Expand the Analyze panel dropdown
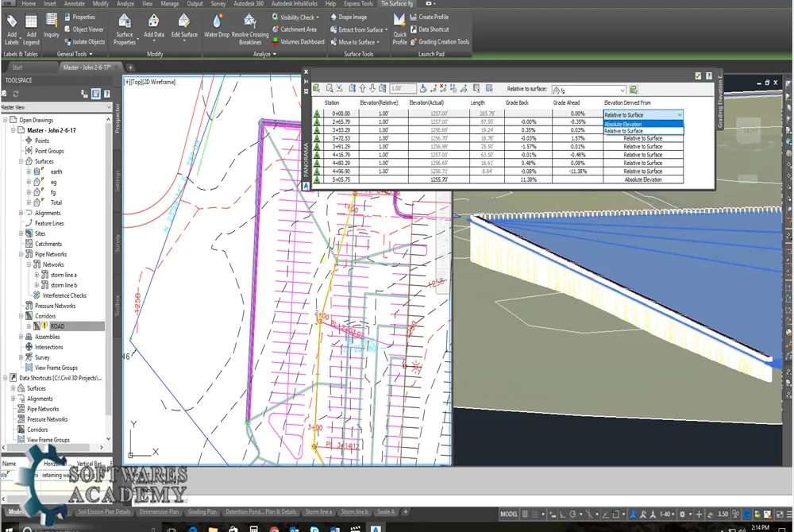This screenshot has width=794, height=532. tap(264, 54)
